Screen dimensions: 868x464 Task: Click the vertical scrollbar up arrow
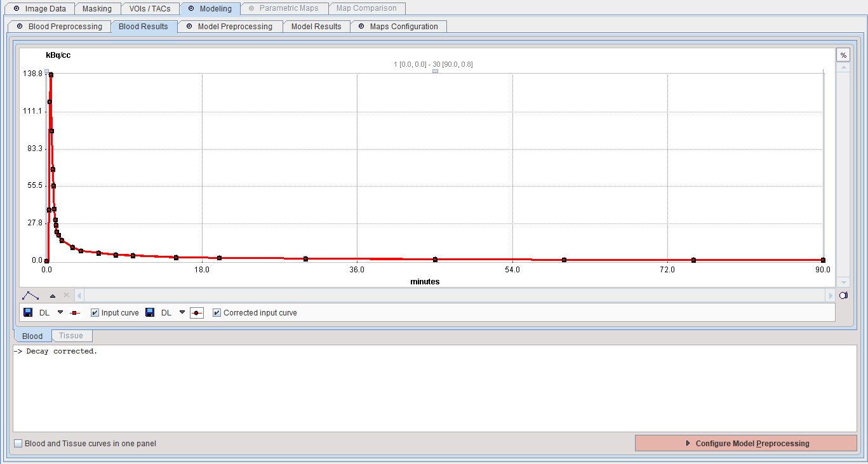click(843, 67)
